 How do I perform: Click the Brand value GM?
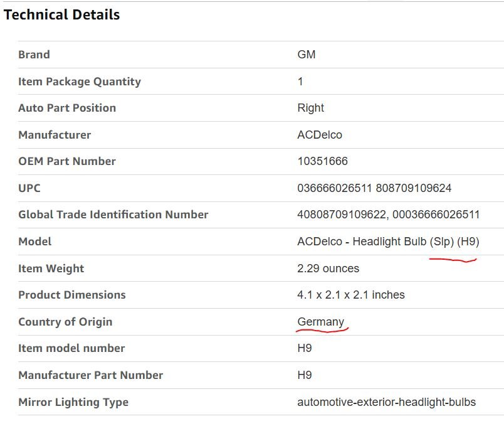click(x=306, y=55)
